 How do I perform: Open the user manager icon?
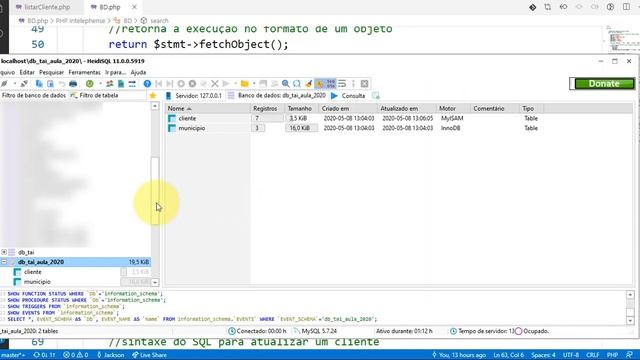point(109,84)
